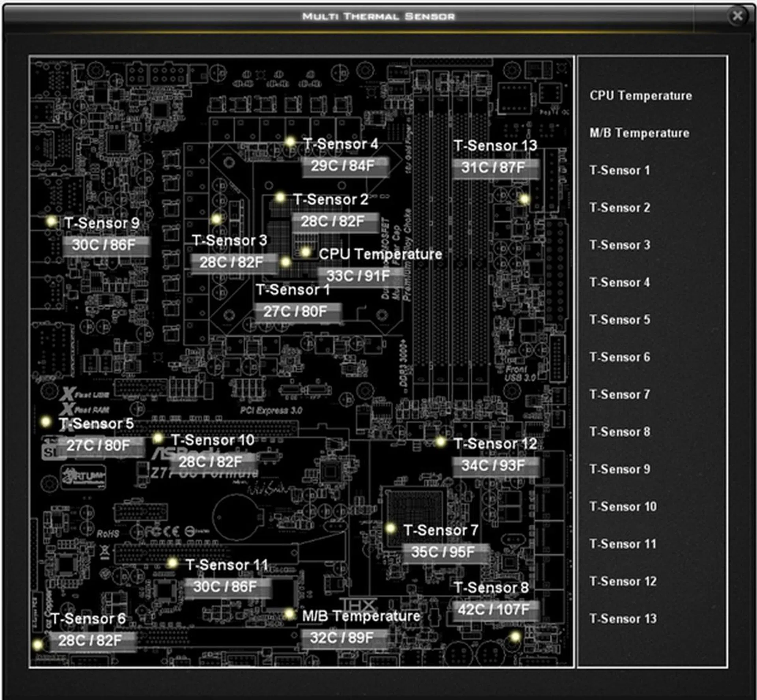
Task: Select the T-Sensor 9 marker dot on the board
Action: coord(50,222)
